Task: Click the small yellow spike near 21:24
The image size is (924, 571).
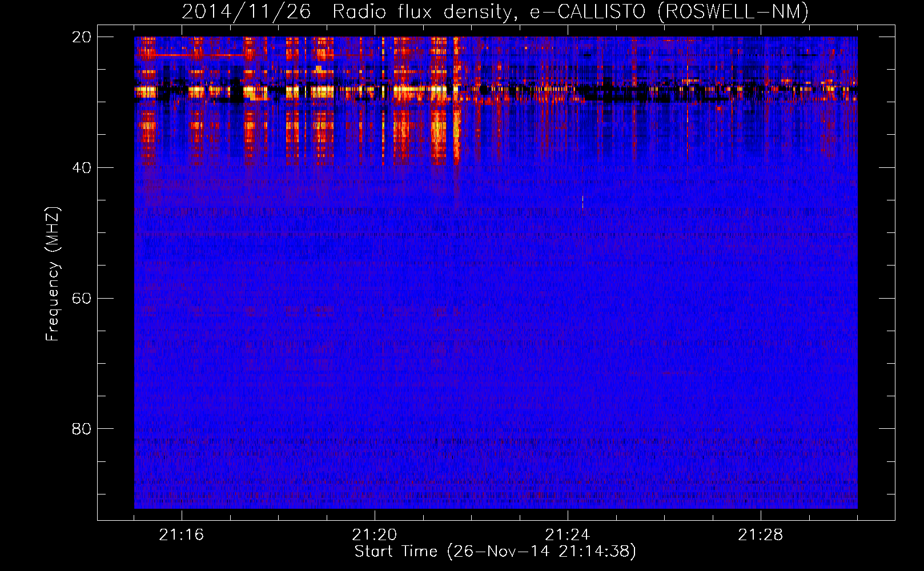Action: point(582,203)
